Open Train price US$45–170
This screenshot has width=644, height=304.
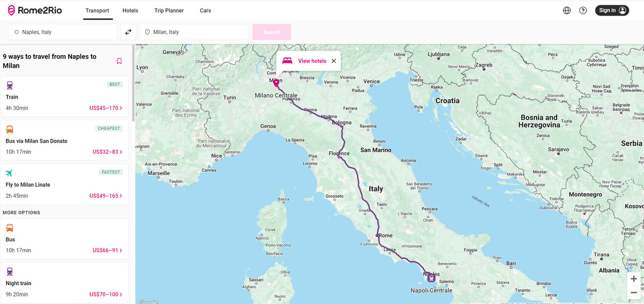click(x=106, y=108)
